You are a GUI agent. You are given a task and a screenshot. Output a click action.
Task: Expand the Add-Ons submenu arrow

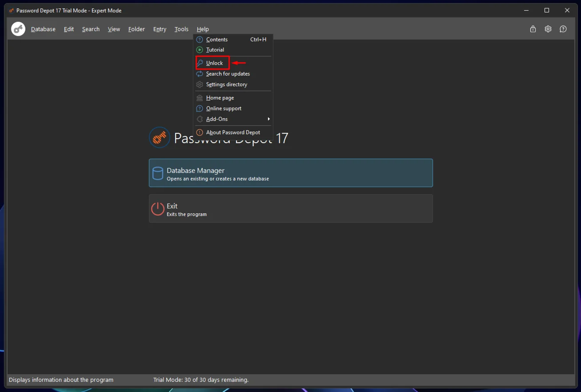tap(268, 119)
